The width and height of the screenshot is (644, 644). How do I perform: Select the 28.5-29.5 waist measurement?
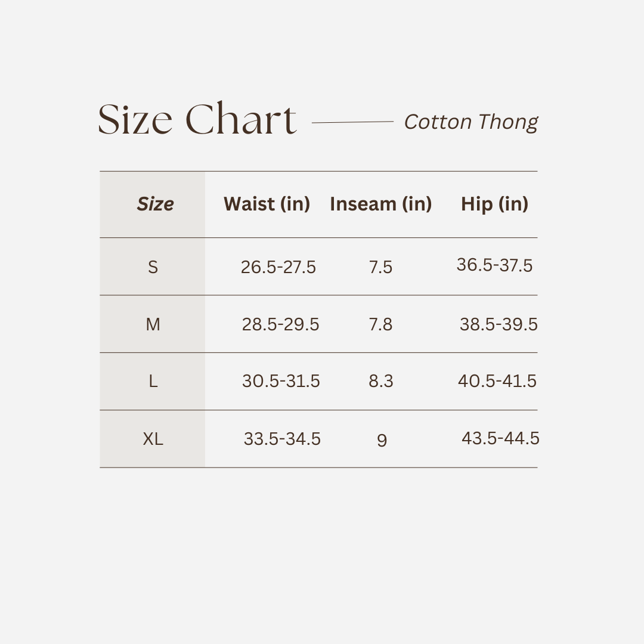(280, 324)
